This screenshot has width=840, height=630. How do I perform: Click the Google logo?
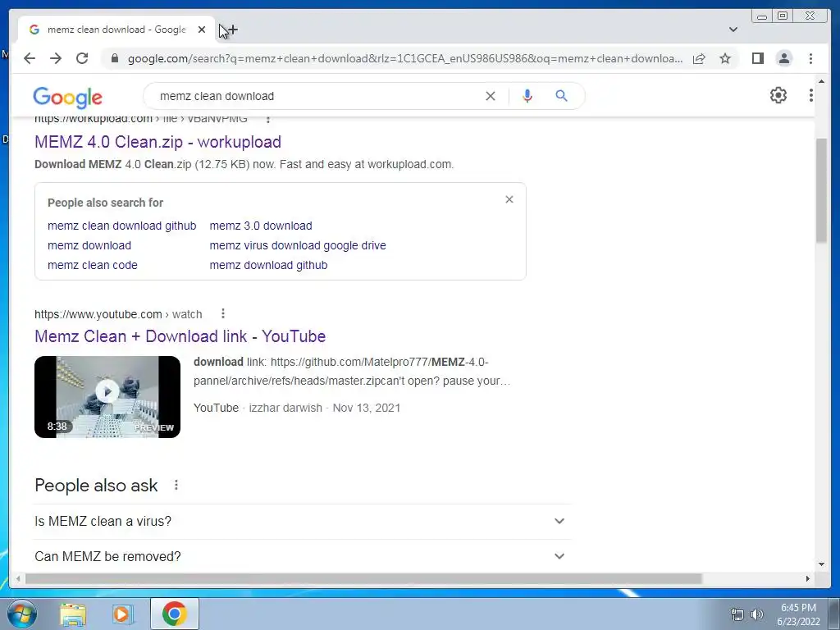click(x=67, y=97)
